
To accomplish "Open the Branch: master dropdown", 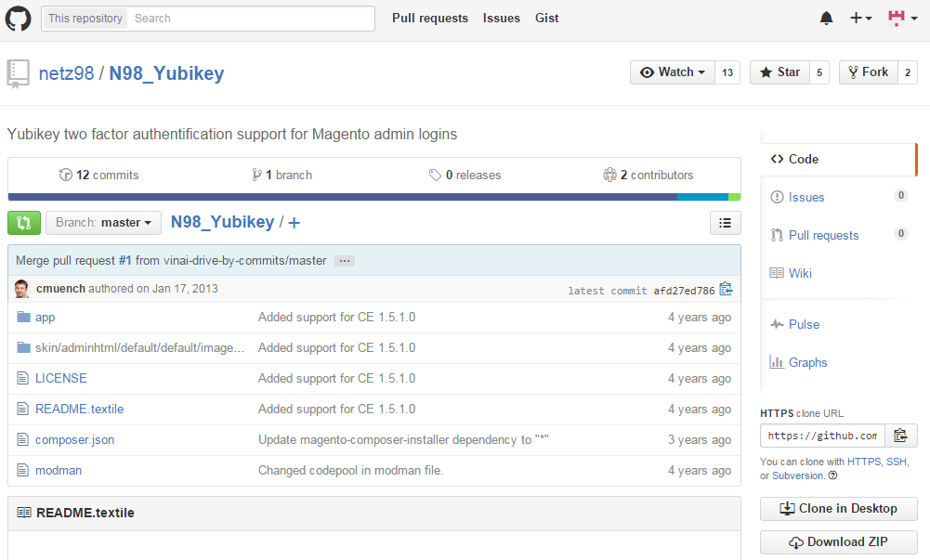I will 103,223.
